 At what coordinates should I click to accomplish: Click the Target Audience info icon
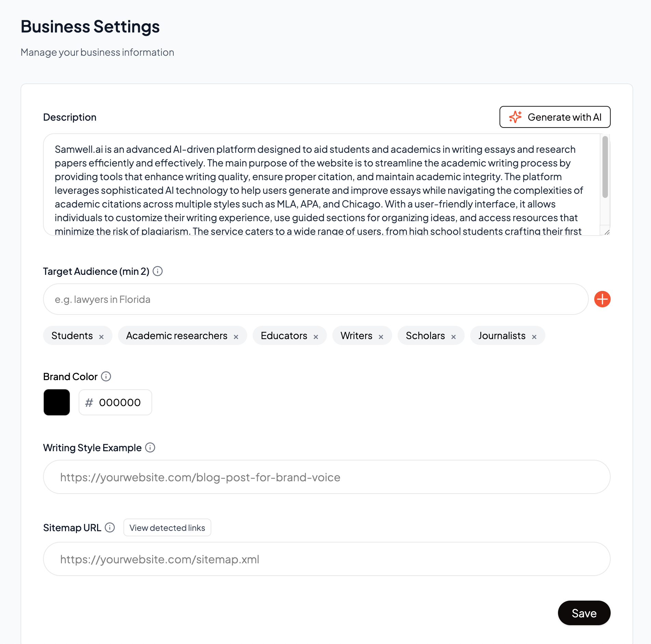tap(158, 271)
